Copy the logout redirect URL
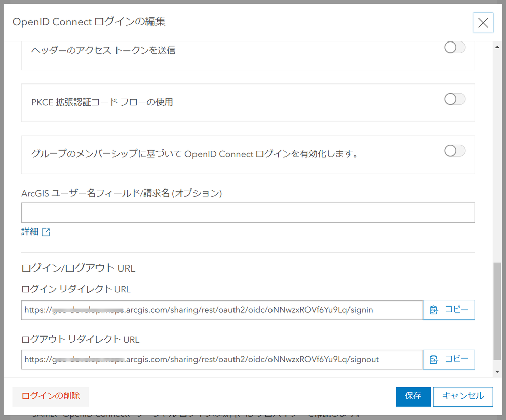 (449, 360)
